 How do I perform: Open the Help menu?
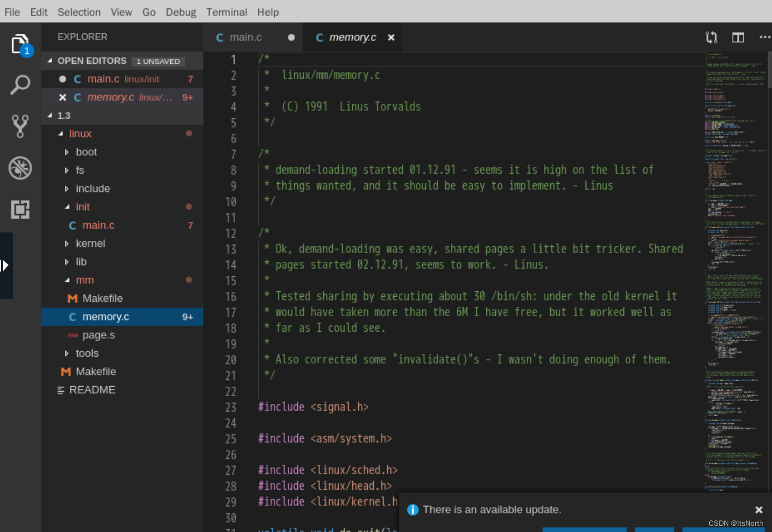click(268, 12)
